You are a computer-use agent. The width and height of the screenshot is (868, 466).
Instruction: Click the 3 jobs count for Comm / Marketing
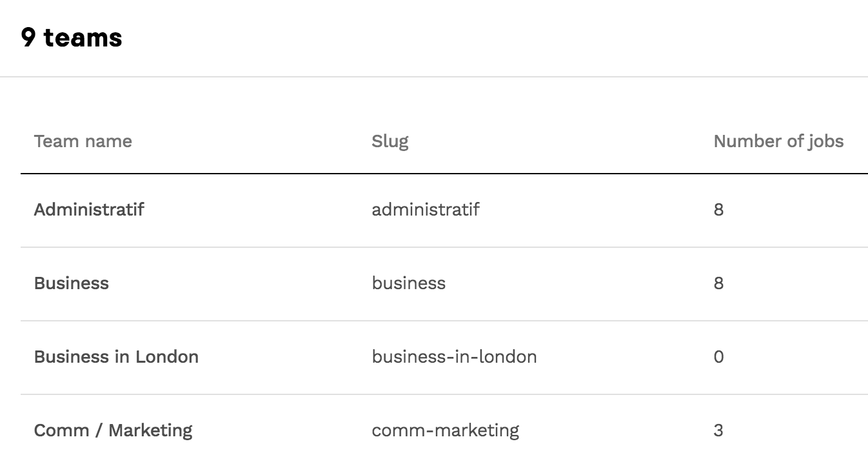tap(718, 431)
